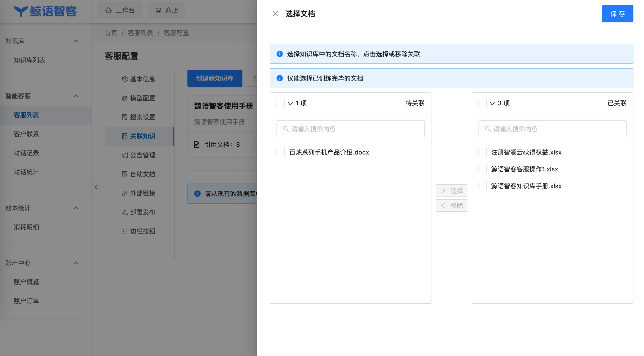Screen dimensions: 644x356
Task: Open 客户联系 in the sidebar
Action: (x=26, y=134)
